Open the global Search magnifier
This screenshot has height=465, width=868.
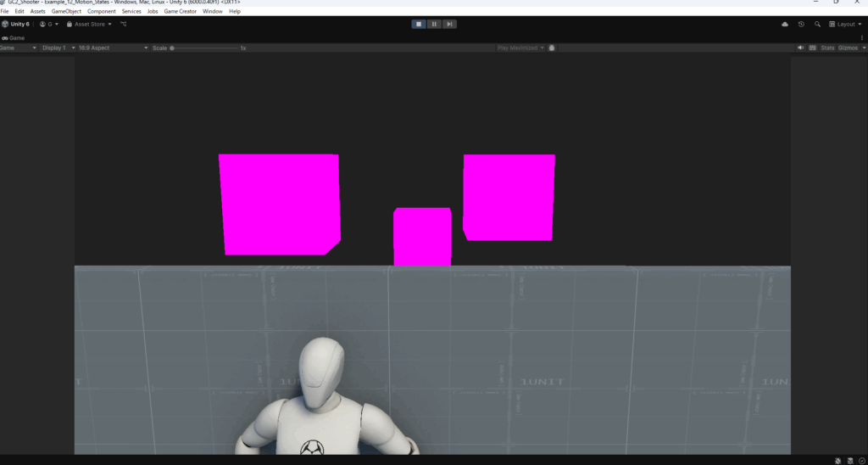tap(817, 25)
